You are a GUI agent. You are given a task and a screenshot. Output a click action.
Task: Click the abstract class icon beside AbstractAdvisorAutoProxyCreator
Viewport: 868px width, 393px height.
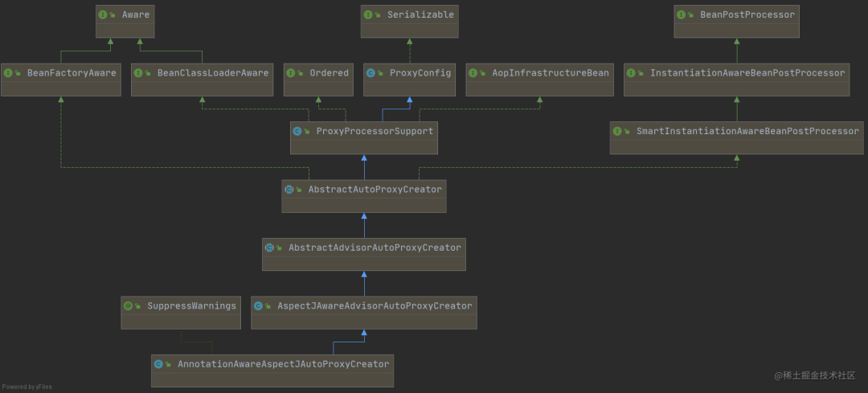point(270,248)
